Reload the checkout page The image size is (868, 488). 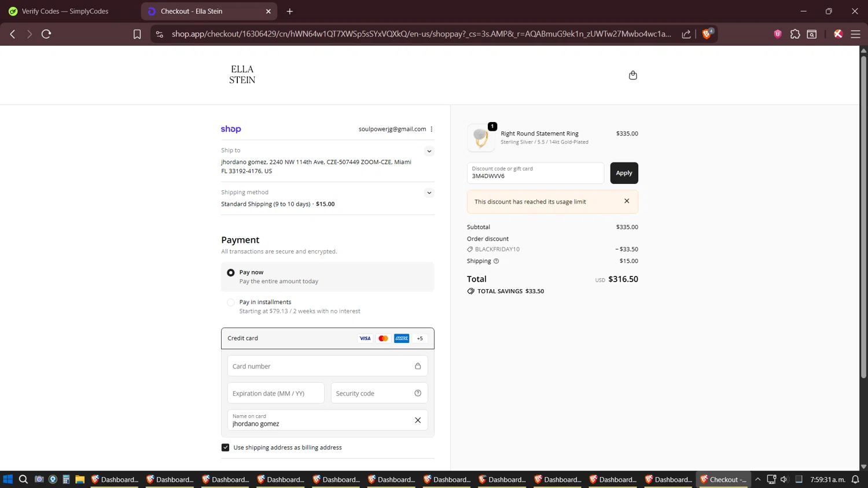46,34
